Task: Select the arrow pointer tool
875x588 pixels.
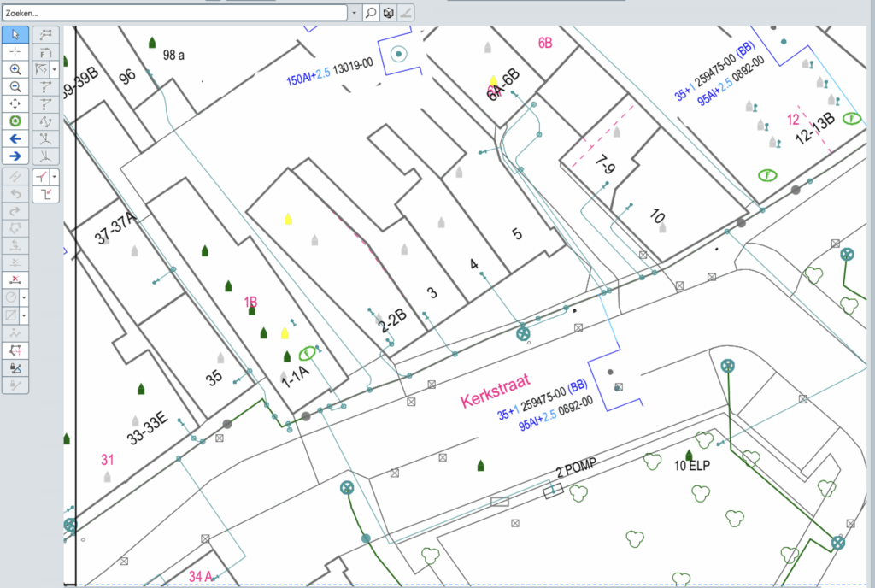Action: tap(15, 34)
